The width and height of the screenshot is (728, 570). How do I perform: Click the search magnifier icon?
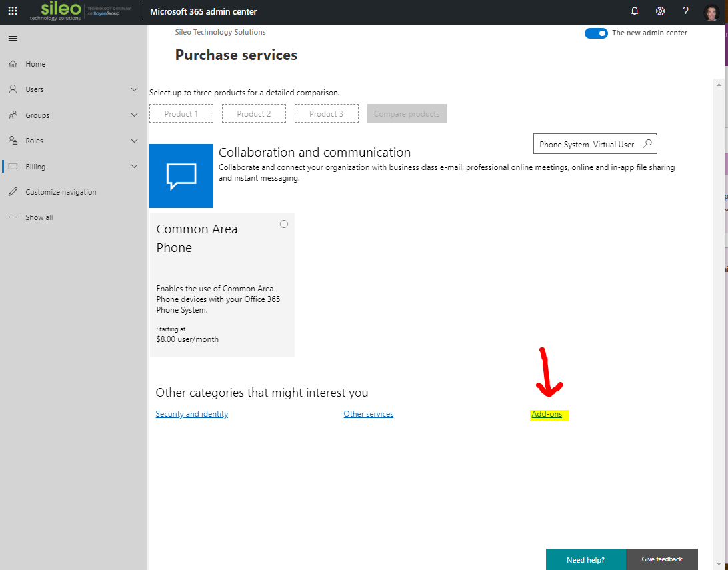(x=647, y=144)
